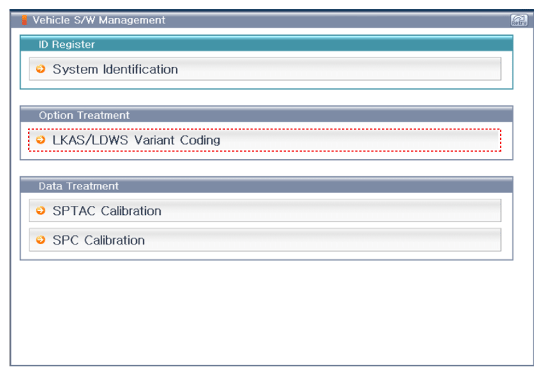543x376 pixels.
Task: Open System Identification
Action: [265, 69]
